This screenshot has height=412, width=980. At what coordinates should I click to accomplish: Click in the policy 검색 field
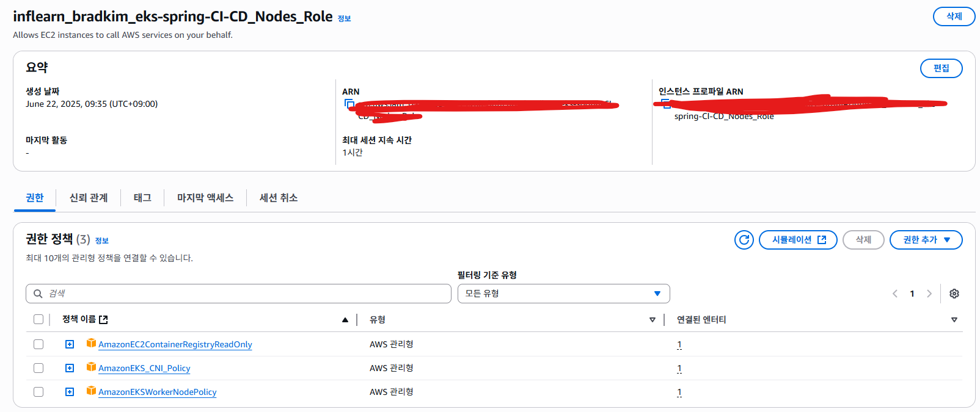click(238, 294)
